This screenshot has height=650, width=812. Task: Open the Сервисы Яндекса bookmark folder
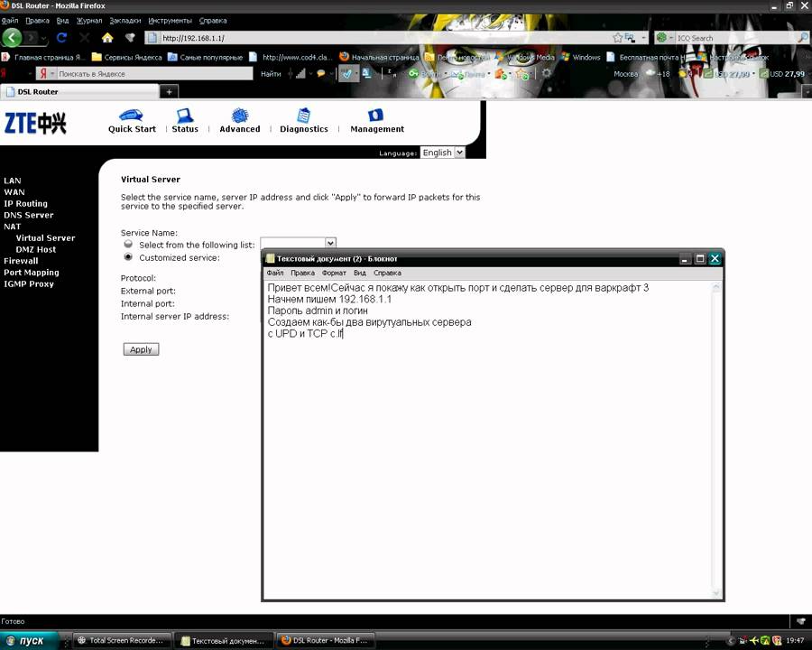coord(127,58)
